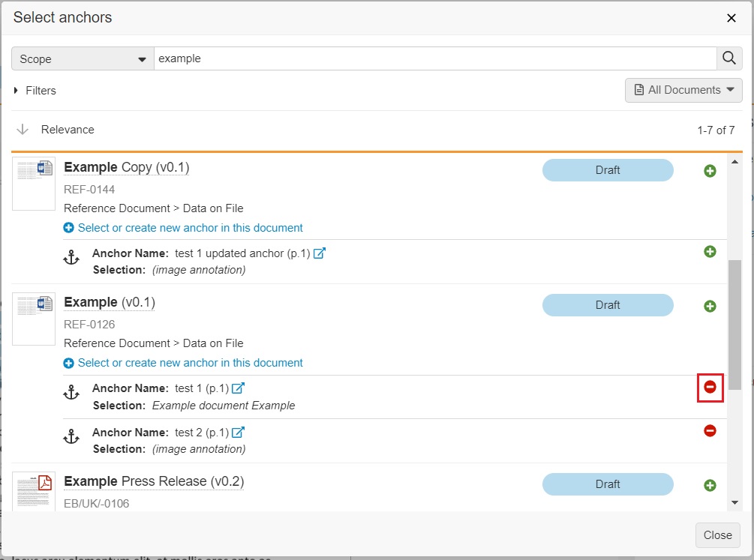Add the Example (v0.1) document with plus icon
Screen dimensions: 754x560
[710, 306]
